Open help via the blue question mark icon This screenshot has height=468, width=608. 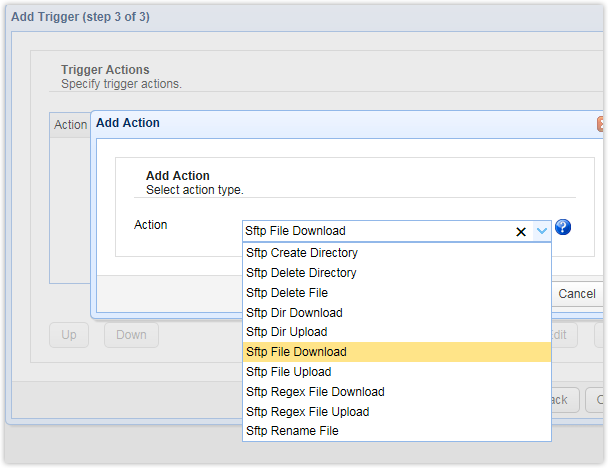[x=563, y=227]
